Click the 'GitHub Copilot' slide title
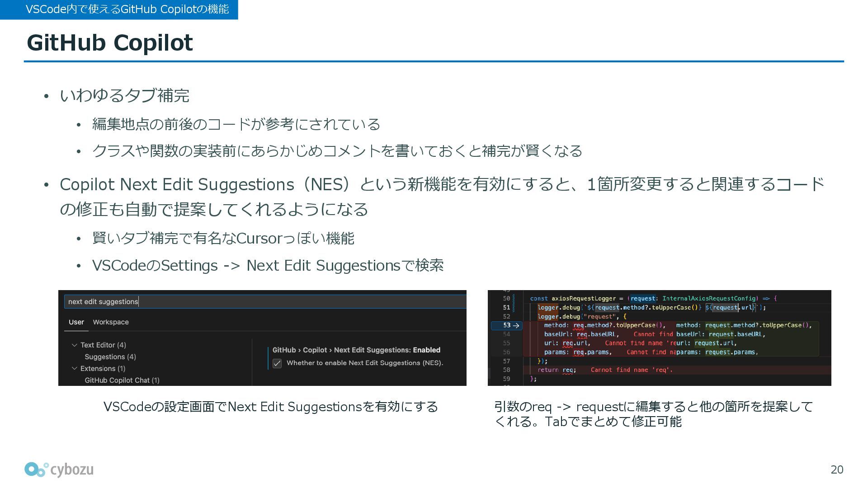The width and height of the screenshot is (868, 488). [110, 43]
